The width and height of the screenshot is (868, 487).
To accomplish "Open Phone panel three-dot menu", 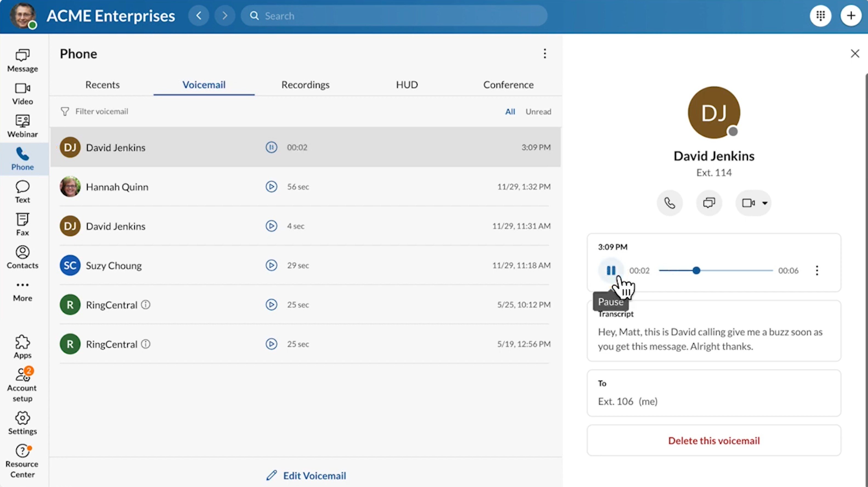I will pos(544,53).
